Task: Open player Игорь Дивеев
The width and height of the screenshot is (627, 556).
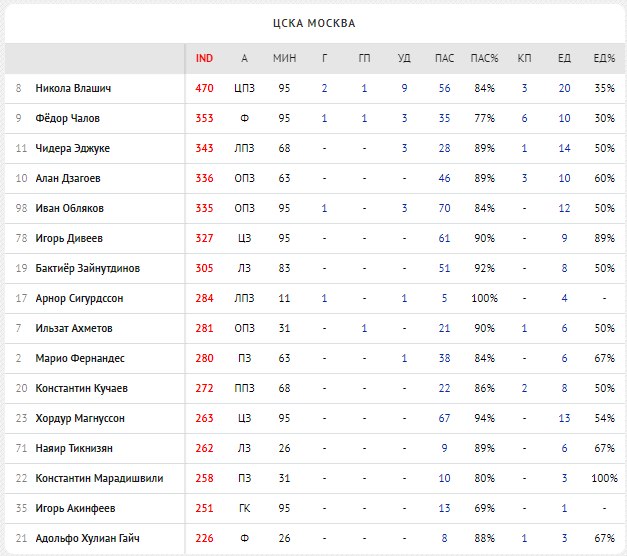Action: (69, 238)
